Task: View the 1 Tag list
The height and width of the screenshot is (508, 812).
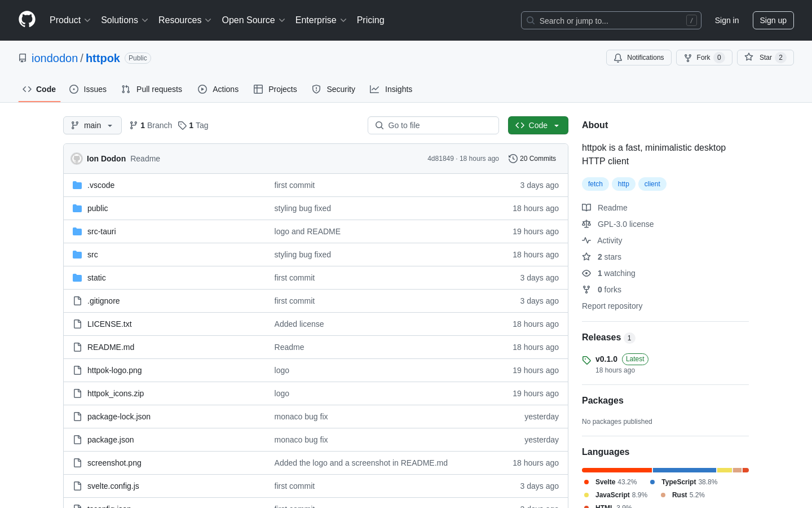Action: point(193,125)
